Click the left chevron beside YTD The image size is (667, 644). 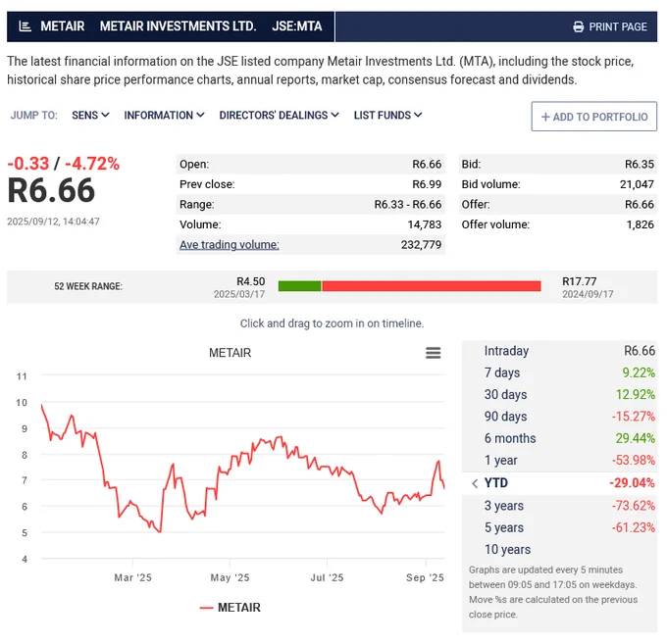pyautogui.click(x=475, y=483)
